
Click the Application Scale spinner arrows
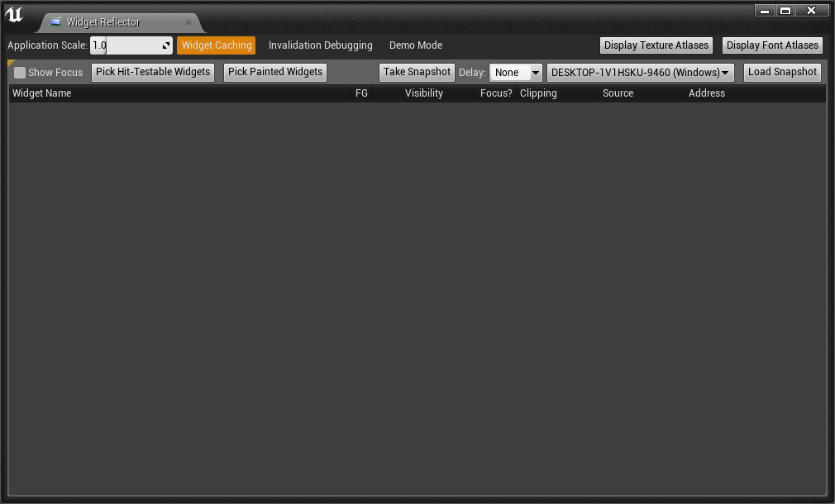pos(165,45)
